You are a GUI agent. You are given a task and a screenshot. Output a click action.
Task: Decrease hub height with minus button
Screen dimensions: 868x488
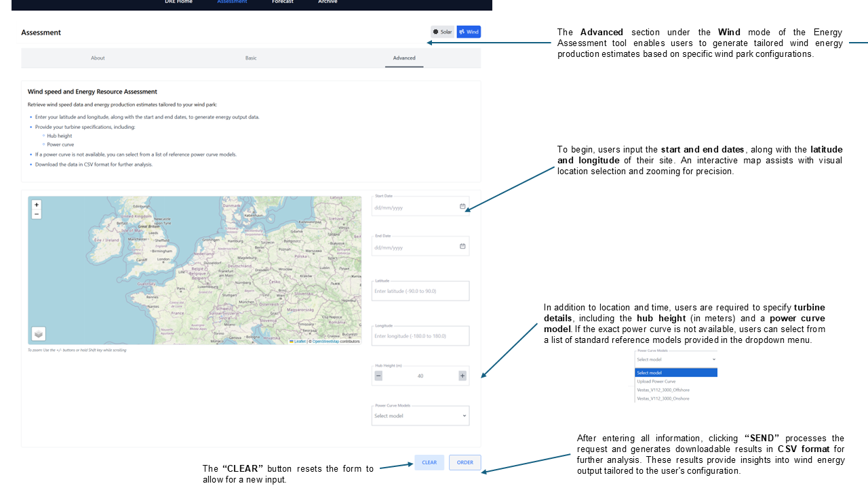[x=378, y=375]
